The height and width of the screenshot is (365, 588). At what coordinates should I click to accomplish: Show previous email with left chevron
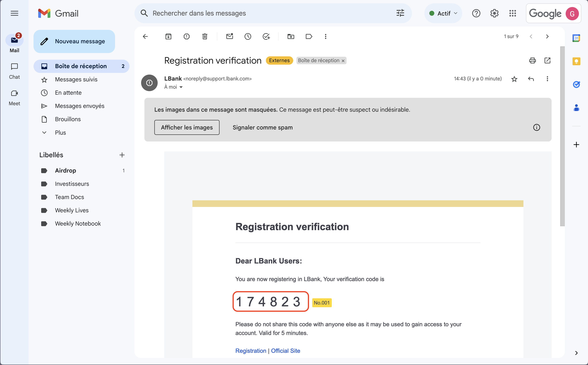pyautogui.click(x=531, y=36)
